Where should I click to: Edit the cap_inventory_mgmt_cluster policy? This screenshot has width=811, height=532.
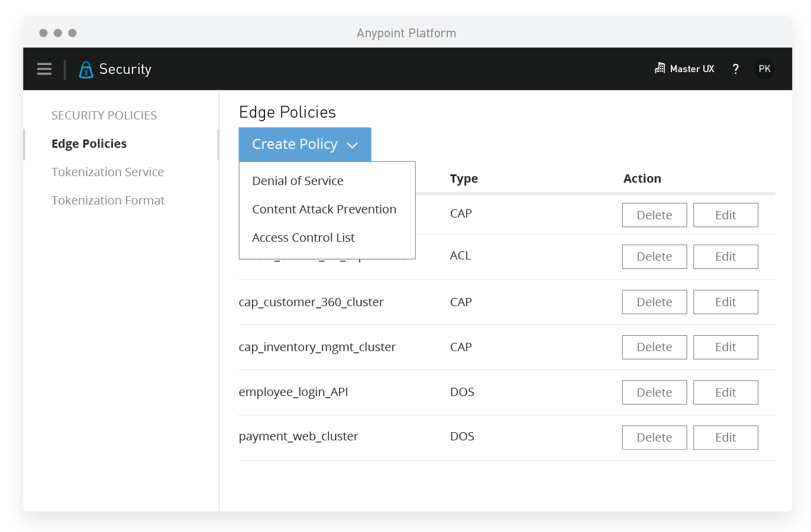725,347
